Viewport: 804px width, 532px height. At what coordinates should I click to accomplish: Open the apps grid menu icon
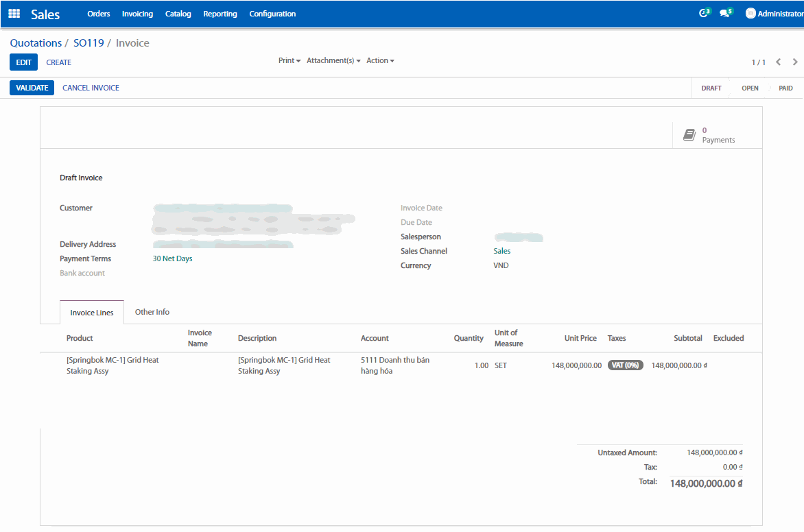(x=14, y=14)
